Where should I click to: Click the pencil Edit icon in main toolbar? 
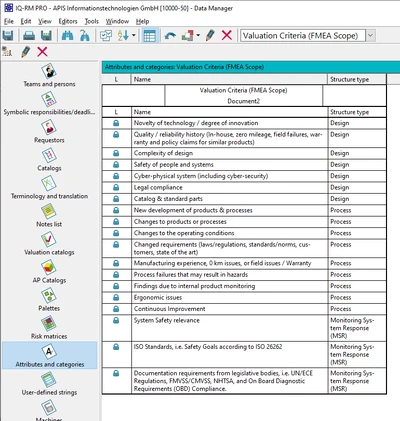[210, 35]
